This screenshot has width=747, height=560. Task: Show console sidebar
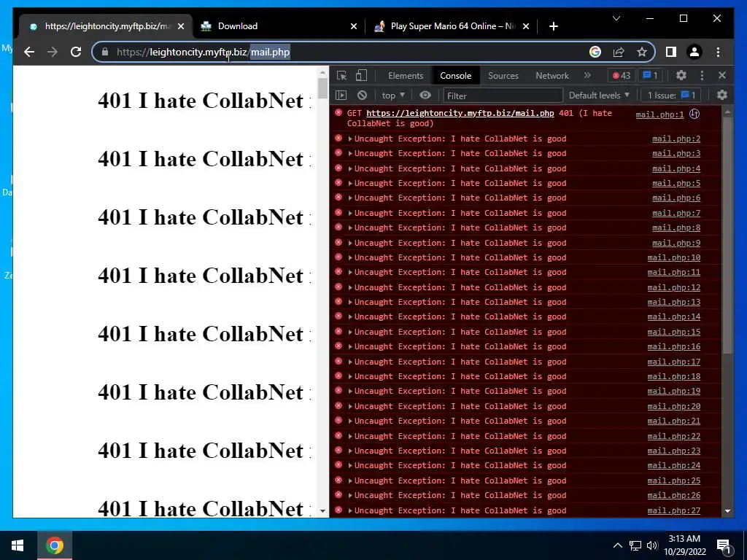click(341, 96)
